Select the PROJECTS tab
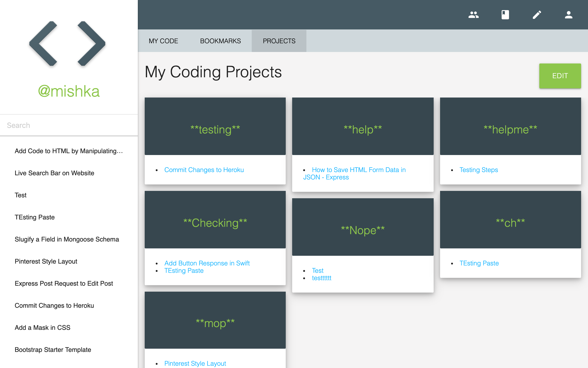The width and height of the screenshot is (588, 368). (279, 41)
